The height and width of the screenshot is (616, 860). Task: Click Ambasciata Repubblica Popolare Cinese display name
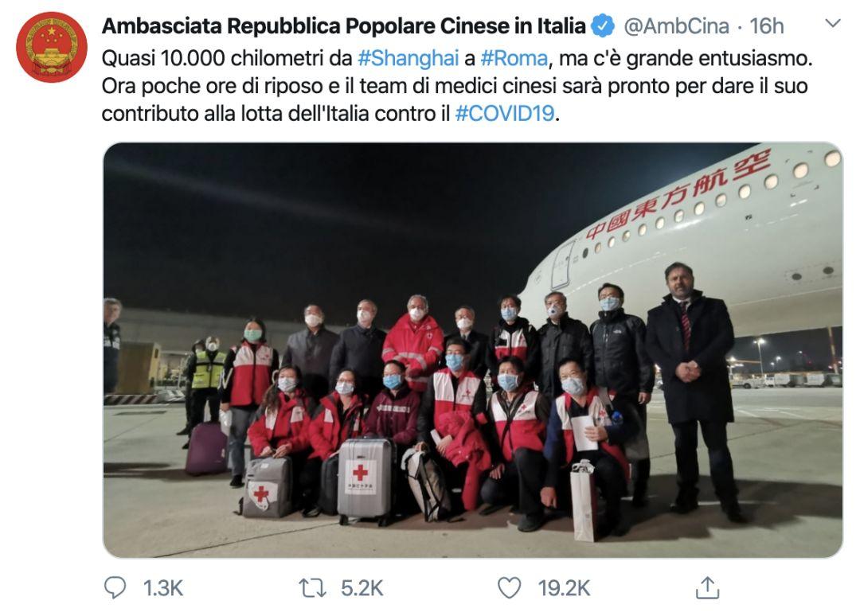coord(344,25)
